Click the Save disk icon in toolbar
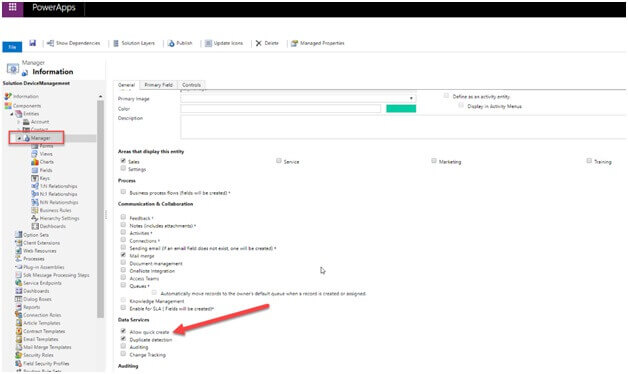The width and height of the screenshot is (628, 374). (x=32, y=43)
